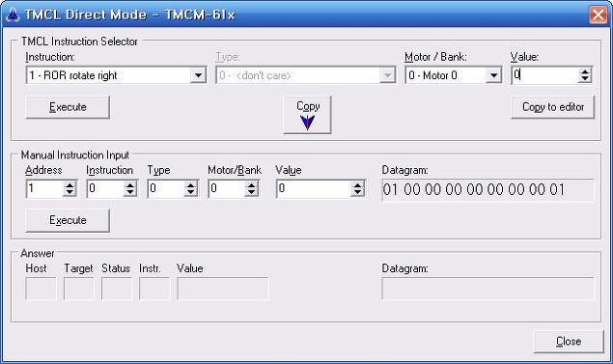Click the Answer Host field

pyautogui.click(x=41, y=289)
